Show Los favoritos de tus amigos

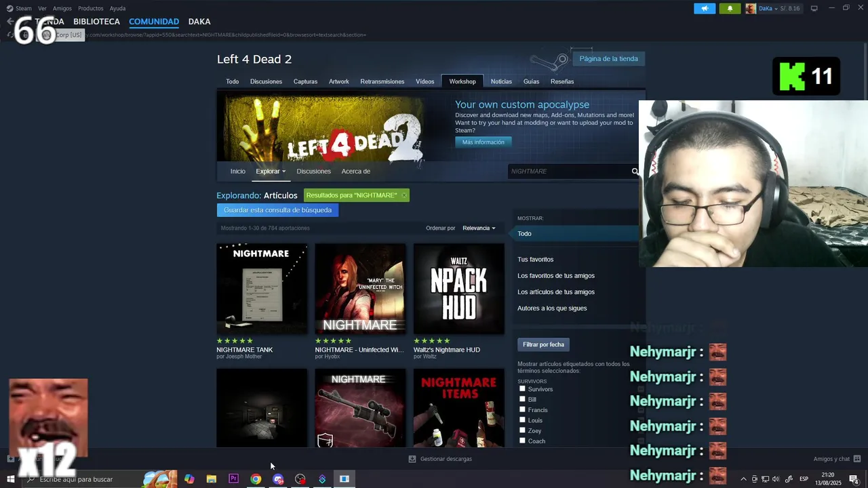coord(556,276)
